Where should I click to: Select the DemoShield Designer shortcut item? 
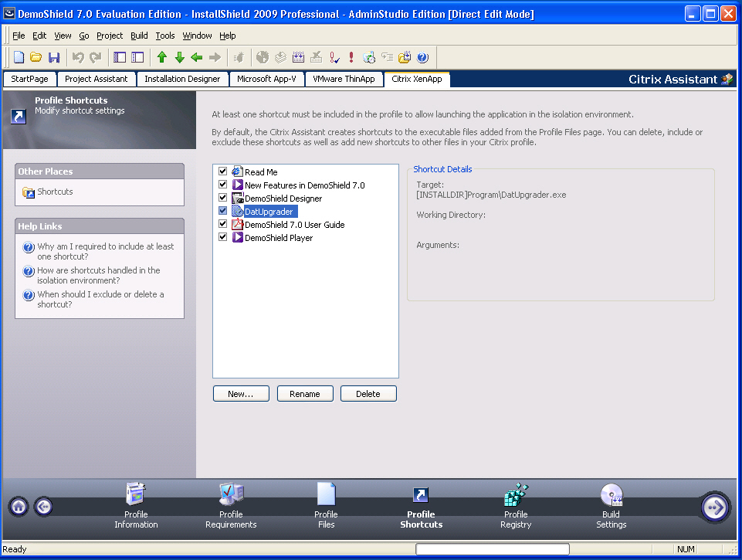click(283, 199)
